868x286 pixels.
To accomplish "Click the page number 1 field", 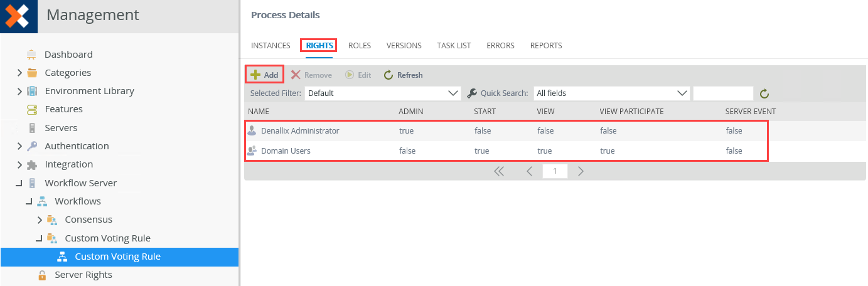I will click(x=555, y=171).
